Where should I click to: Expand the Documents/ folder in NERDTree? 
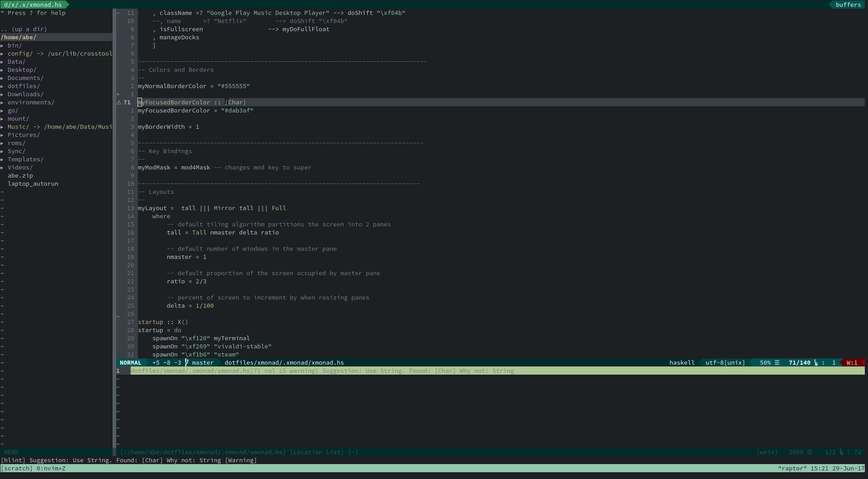coord(25,78)
